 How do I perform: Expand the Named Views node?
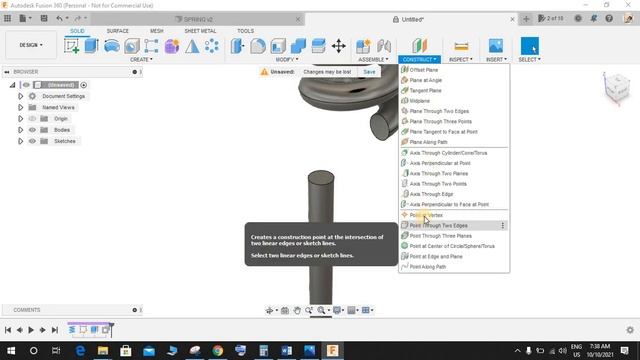click(20, 107)
